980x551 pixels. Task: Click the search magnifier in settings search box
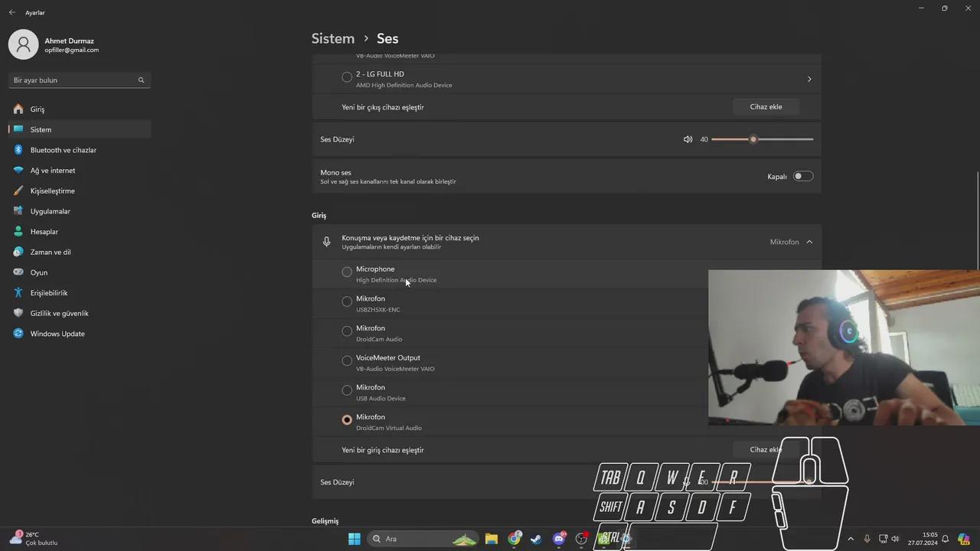pyautogui.click(x=141, y=80)
